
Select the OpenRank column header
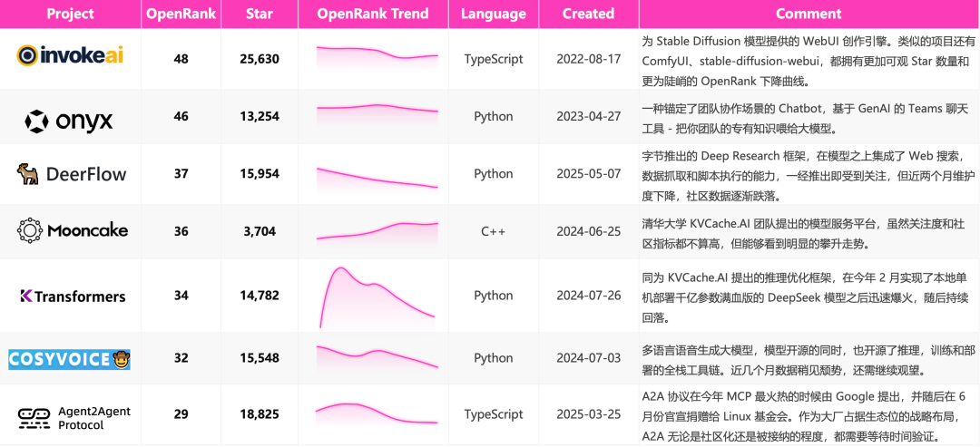[x=181, y=14]
